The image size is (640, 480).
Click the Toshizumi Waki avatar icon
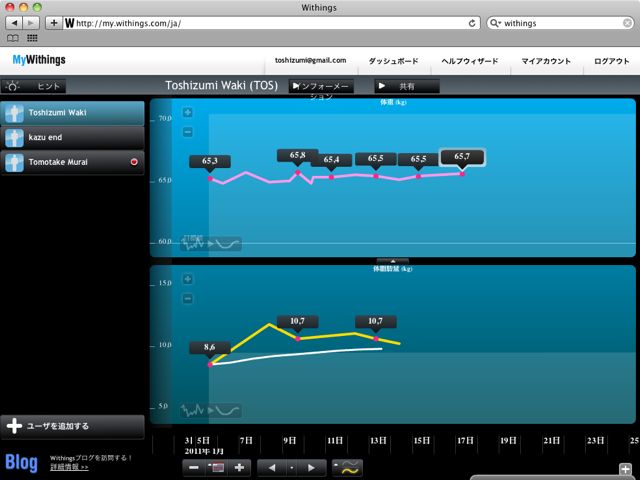(14, 113)
